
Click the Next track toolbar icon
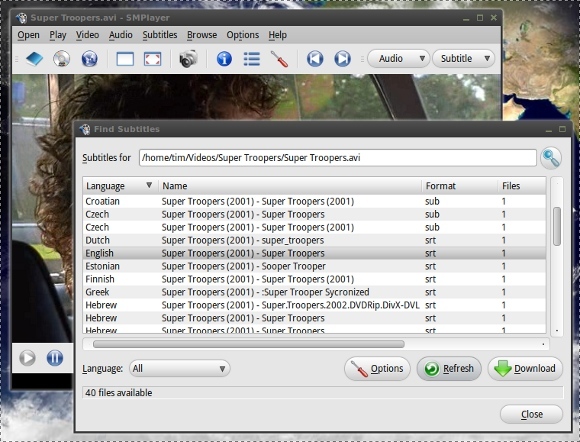click(x=343, y=59)
